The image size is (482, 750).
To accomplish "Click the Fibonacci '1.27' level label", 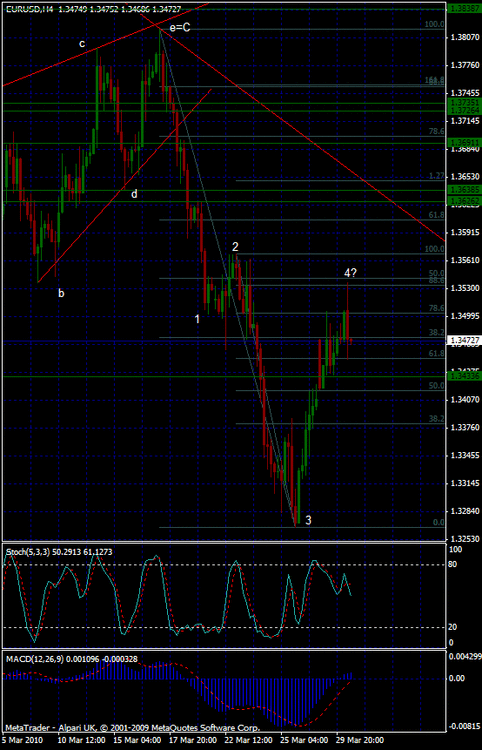I will [437, 176].
